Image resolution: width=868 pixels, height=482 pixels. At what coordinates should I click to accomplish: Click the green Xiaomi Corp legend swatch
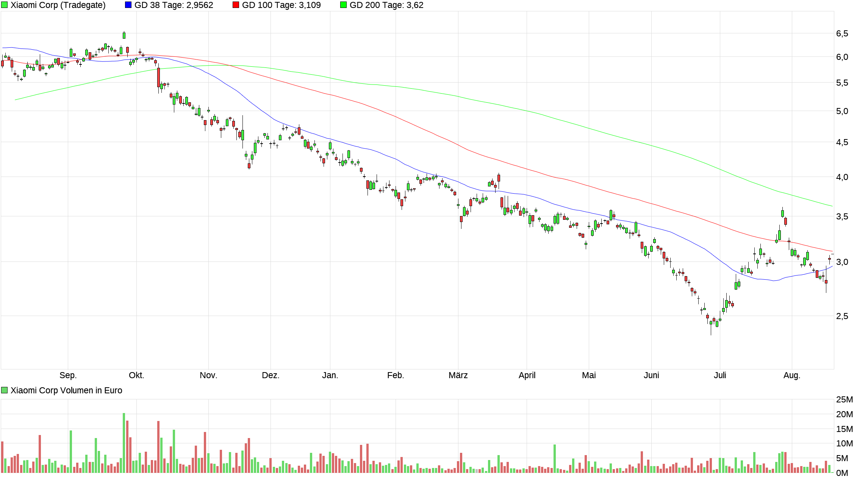(5, 5)
